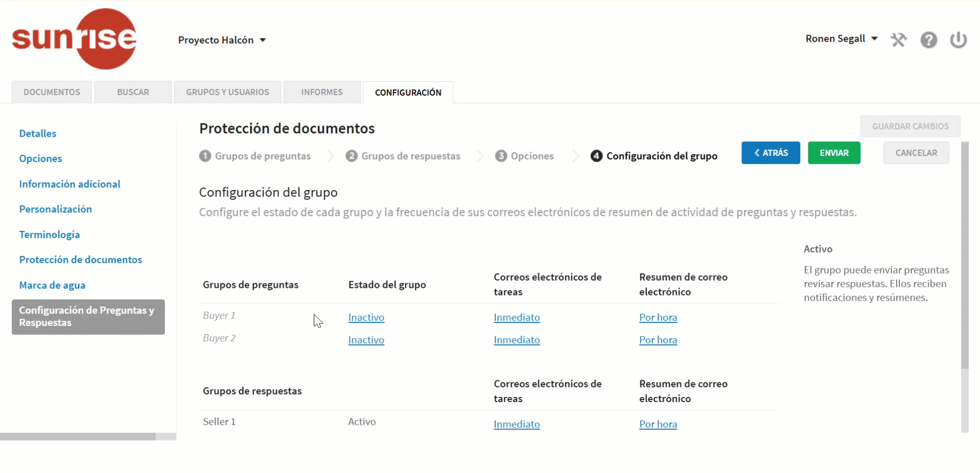Go to step 3 Opciones

[x=524, y=156]
